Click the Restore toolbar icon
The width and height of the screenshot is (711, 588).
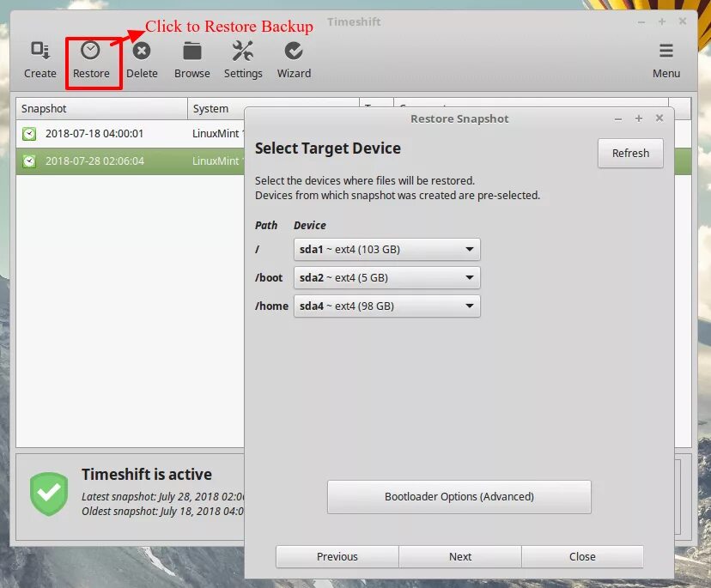90,51
